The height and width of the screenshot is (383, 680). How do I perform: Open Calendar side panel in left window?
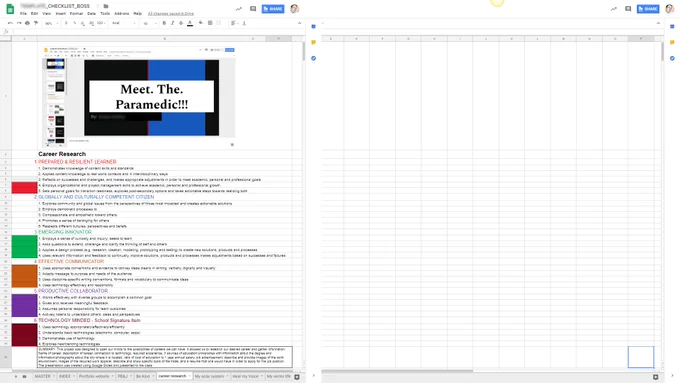tap(314, 26)
